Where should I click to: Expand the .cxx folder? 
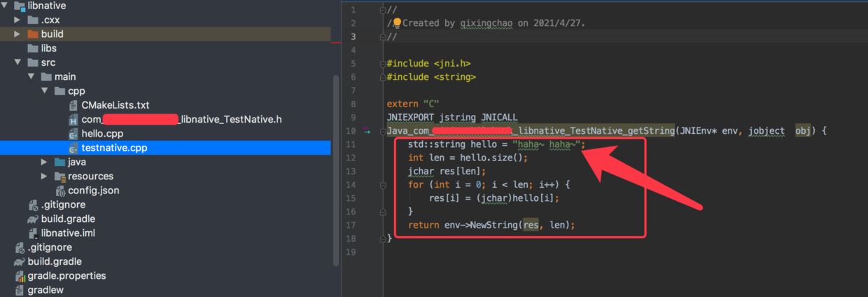click(17, 20)
